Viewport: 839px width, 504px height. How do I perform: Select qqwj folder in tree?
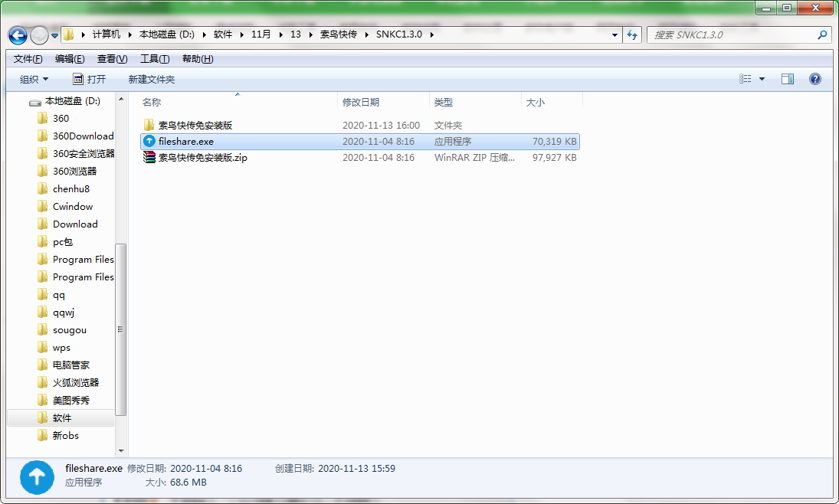[64, 313]
